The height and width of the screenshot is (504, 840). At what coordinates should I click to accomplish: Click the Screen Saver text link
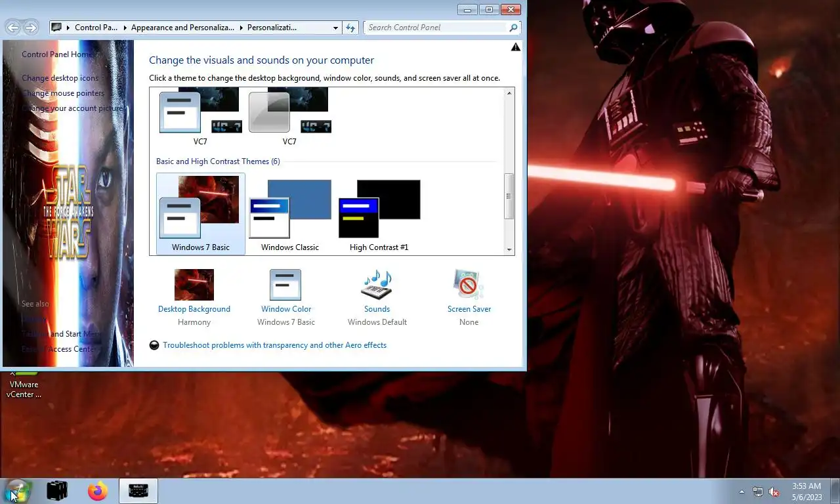[x=469, y=309]
